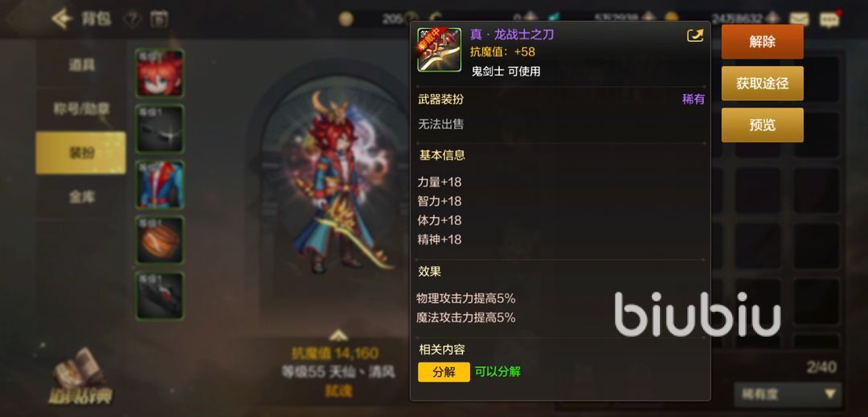Switch to the 道具 tab

click(x=81, y=65)
